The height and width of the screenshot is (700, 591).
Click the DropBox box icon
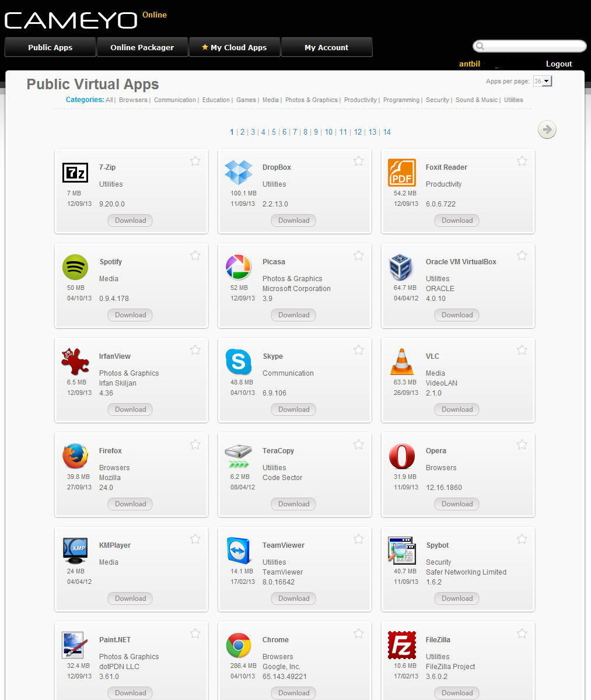click(x=238, y=173)
